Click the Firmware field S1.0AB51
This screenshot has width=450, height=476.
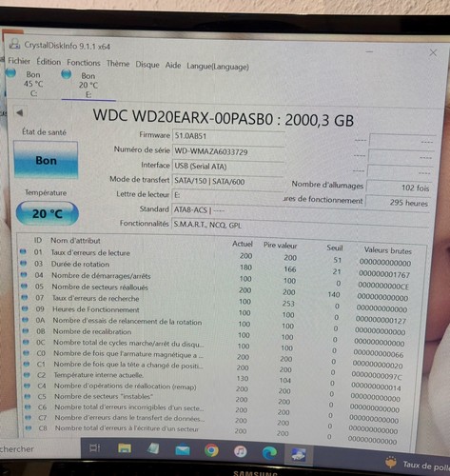[228, 136]
